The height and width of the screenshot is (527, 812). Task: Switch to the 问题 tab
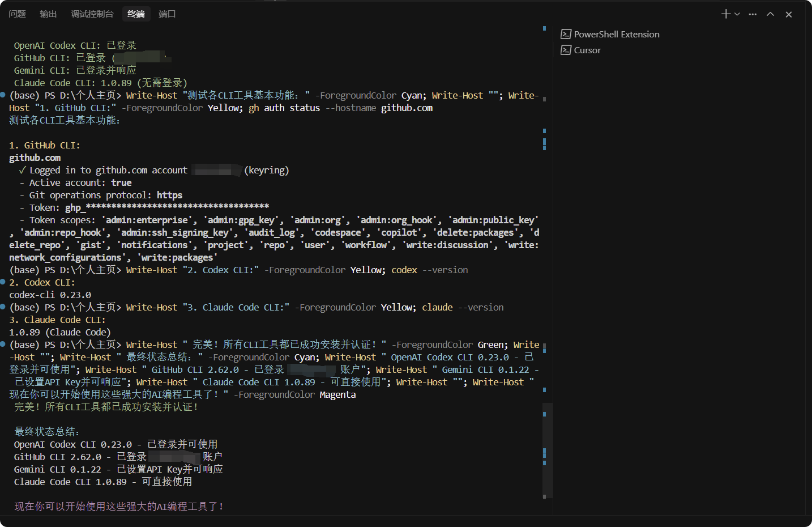coord(18,14)
